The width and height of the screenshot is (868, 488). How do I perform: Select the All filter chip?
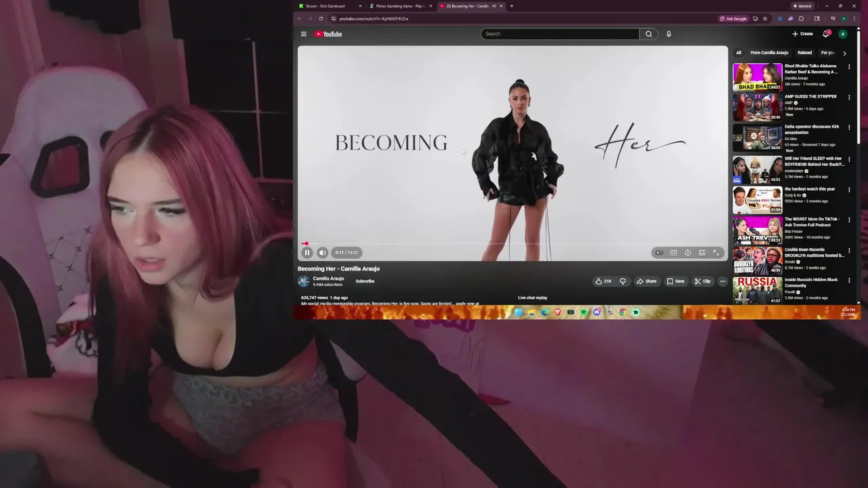point(738,53)
